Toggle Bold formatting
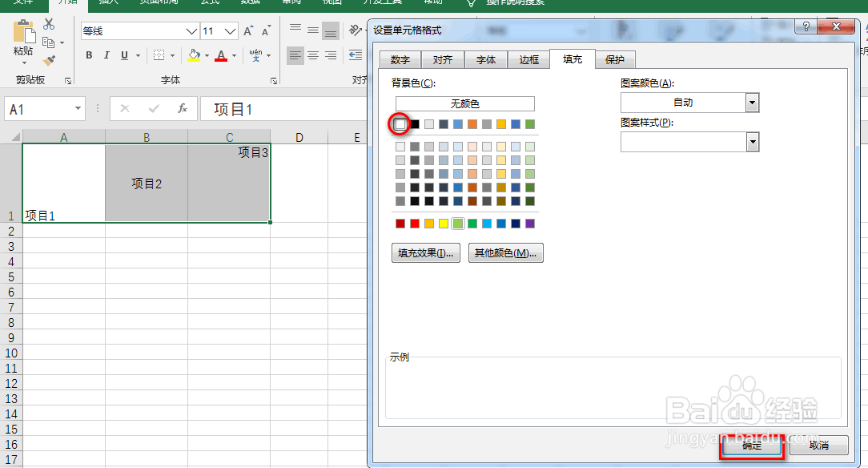868x468 pixels. tap(89, 54)
